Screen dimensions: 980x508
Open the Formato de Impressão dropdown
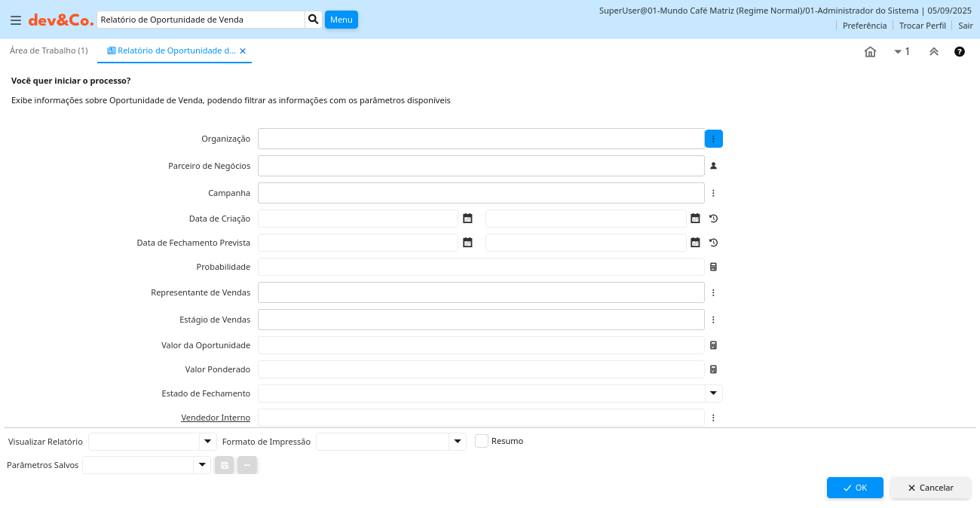coord(458,442)
